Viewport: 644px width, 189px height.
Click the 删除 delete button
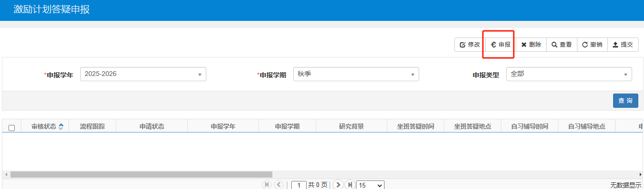coord(531,45)
